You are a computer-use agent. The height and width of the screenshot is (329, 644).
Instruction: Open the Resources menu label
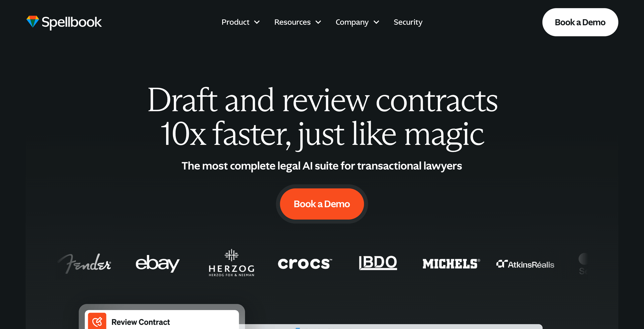(x=292, y=22)
